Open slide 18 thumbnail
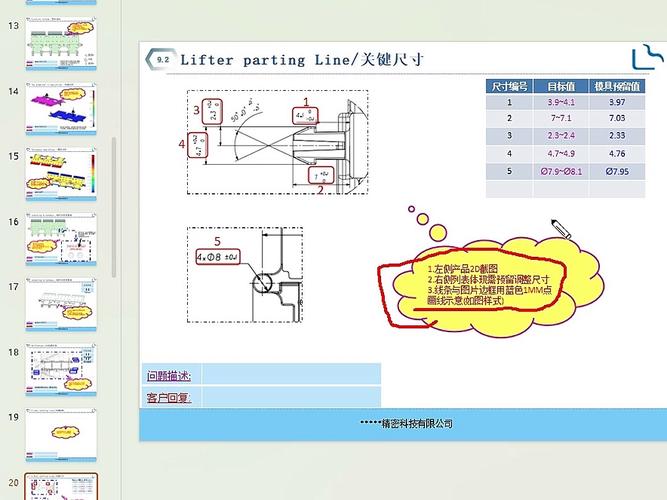This screenshot has width=667, height=500. (x=61, y=370)
